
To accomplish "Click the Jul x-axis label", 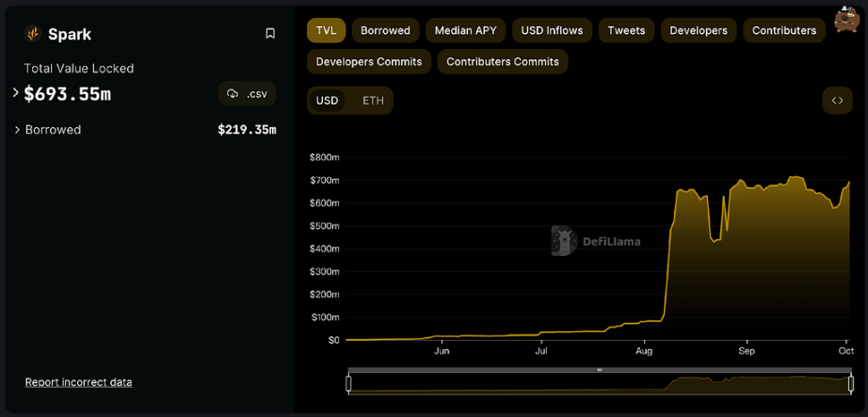I will (x=542, y=351).
